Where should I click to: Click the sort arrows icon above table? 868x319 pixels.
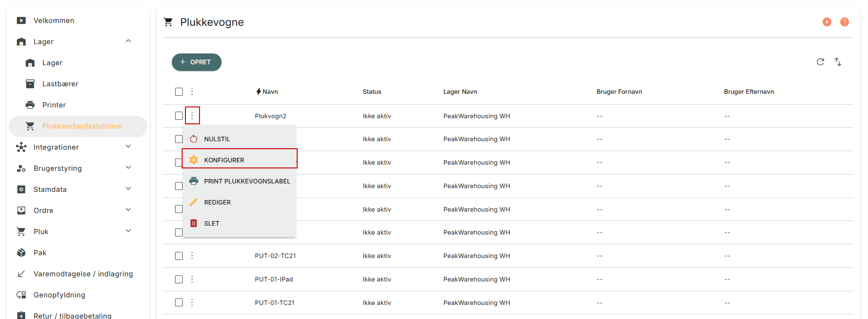[838, 62]
